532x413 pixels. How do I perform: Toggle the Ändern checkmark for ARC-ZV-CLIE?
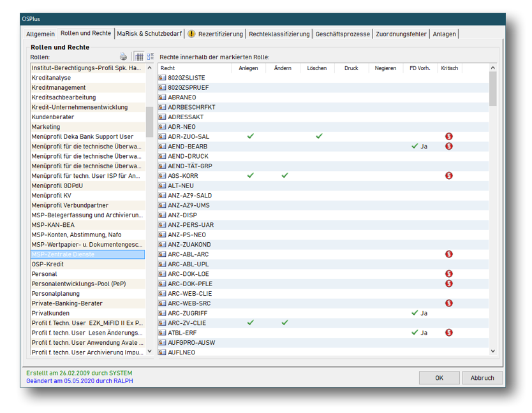pyautogui.click(x=284, y=322)
